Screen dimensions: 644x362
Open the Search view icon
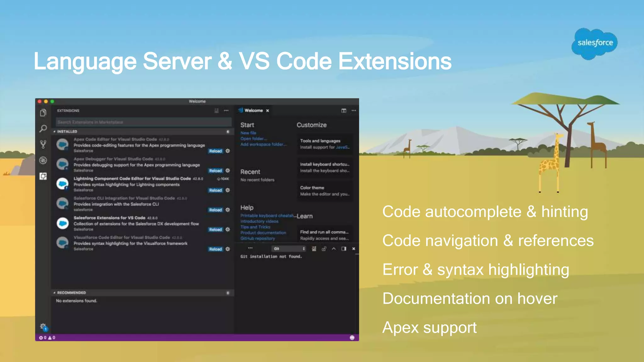point(43,129)
